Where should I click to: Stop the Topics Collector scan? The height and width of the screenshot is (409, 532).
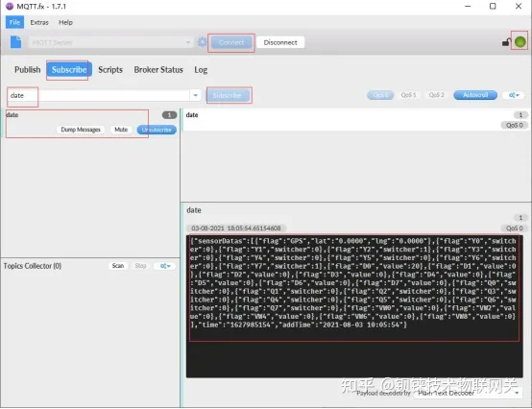coord(140,266)
